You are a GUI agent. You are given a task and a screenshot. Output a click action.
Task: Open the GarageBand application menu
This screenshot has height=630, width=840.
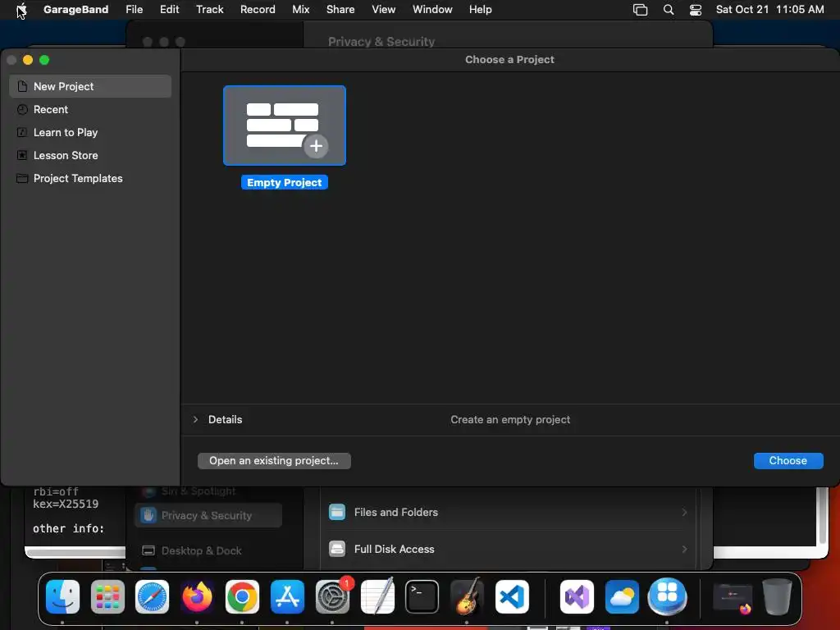(75, 9)
